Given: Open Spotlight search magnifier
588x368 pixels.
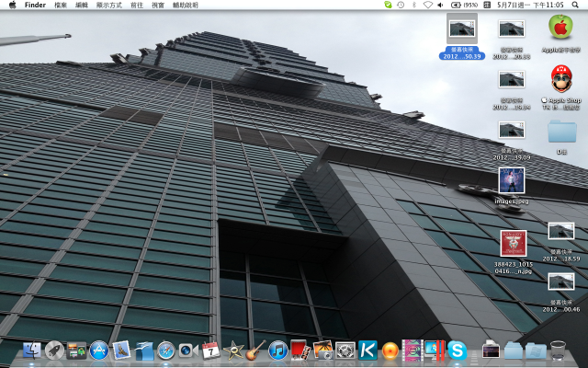Looking at the screenshot, I should 575,5.
